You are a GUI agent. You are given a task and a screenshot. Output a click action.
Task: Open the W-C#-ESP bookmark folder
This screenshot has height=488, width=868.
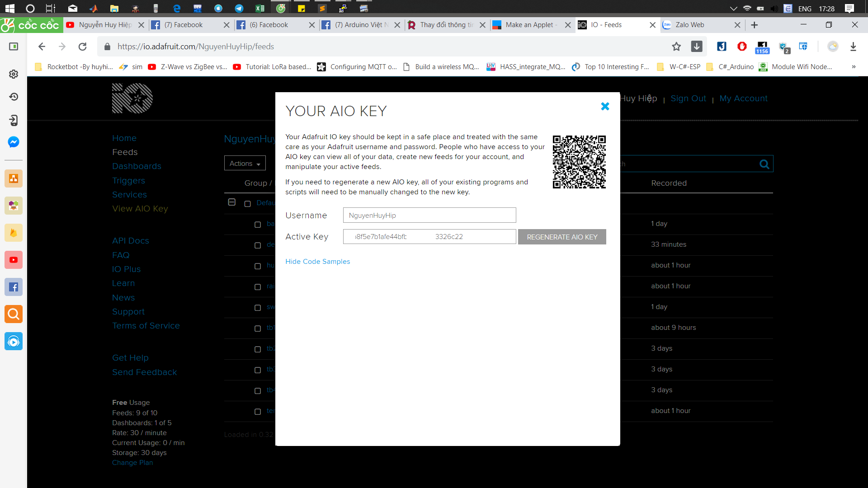click(x=679, y=67)
